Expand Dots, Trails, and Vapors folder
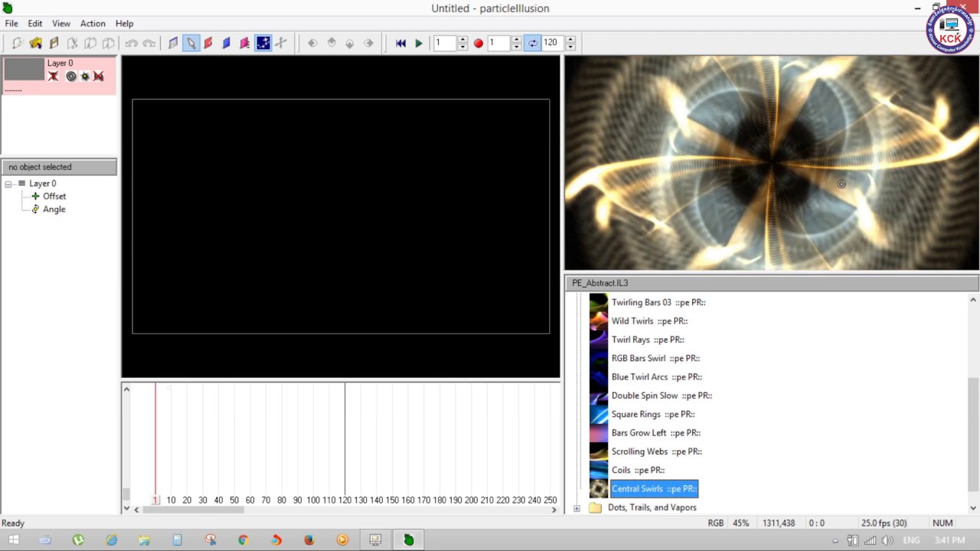 tap(577, 508)
